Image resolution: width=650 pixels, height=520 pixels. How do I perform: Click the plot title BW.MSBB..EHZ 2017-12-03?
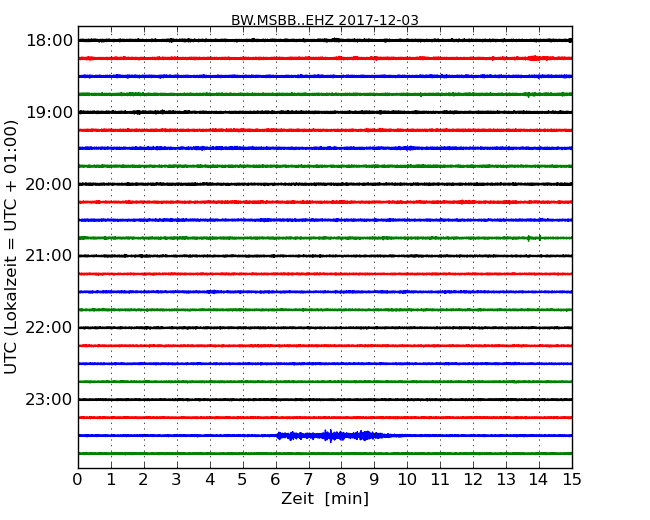325,20
